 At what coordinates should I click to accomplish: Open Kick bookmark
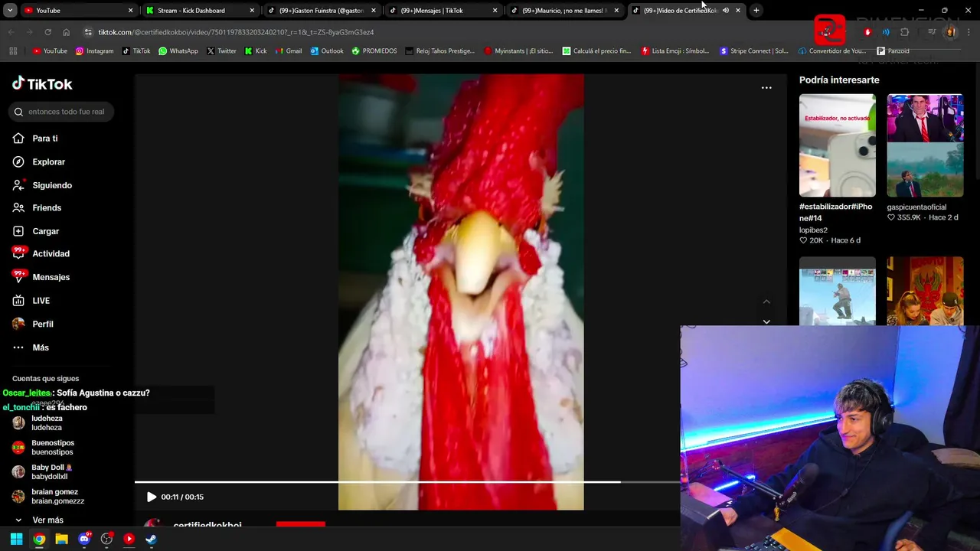click(256, 51)
